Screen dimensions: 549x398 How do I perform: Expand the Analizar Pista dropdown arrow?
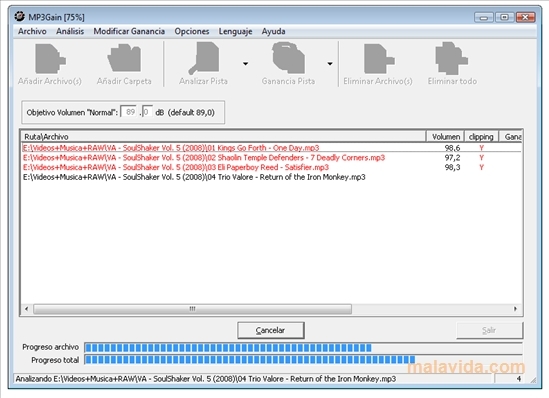pyautogui.click(x=245, y=64)
